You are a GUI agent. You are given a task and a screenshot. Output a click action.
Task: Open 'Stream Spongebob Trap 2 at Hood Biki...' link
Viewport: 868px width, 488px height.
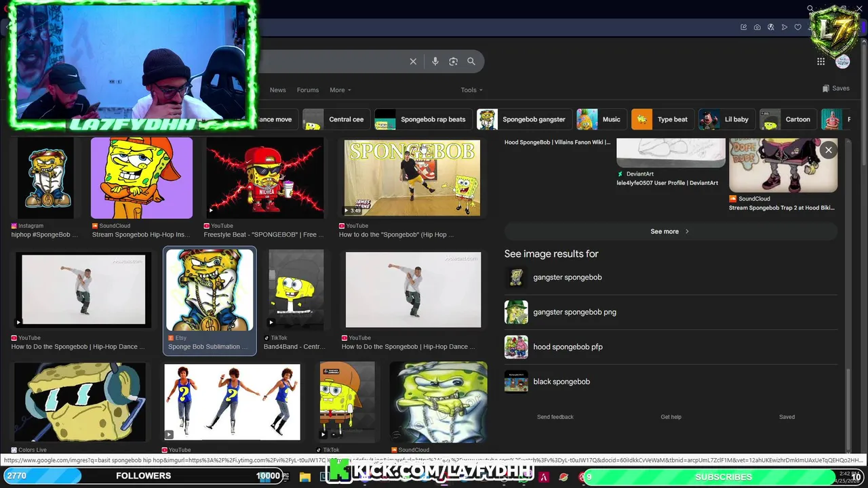click(781, 208)
